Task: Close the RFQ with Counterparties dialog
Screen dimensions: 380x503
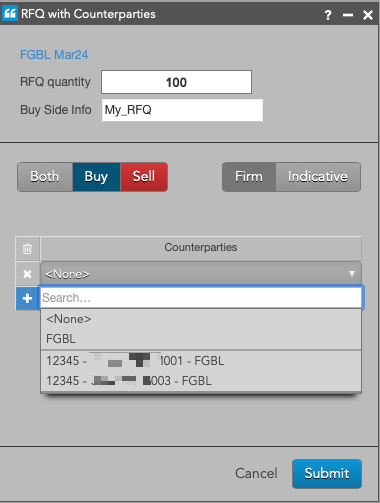Action: (x=368, y=15)
